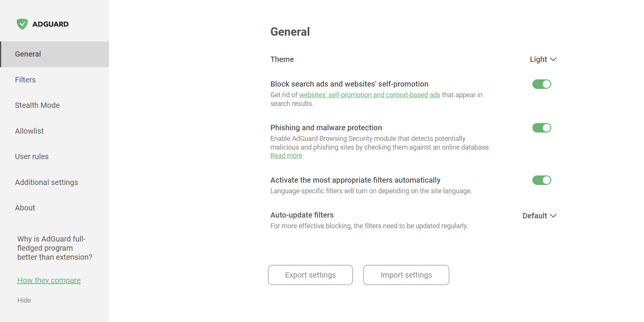The height and width of the screenshot is (322, 644).
Task: Follow the Read more link
Action: [x=286, y=156]
